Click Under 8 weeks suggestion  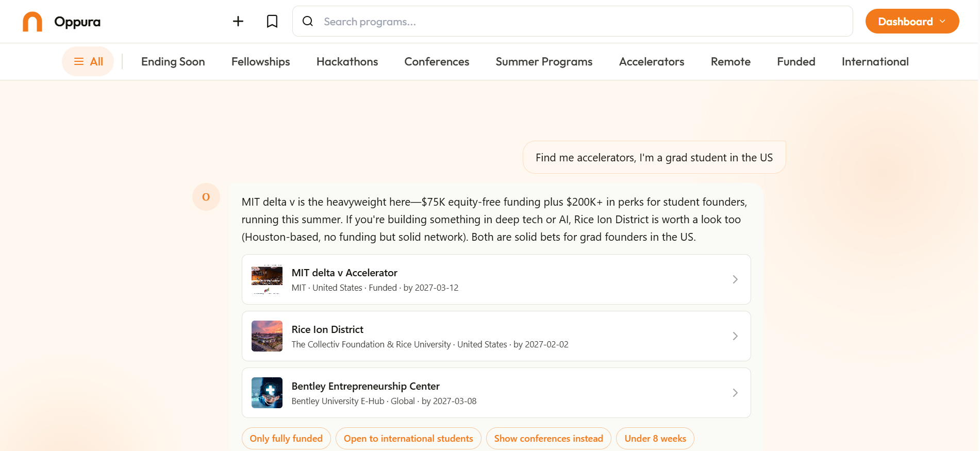click(655, 439)
